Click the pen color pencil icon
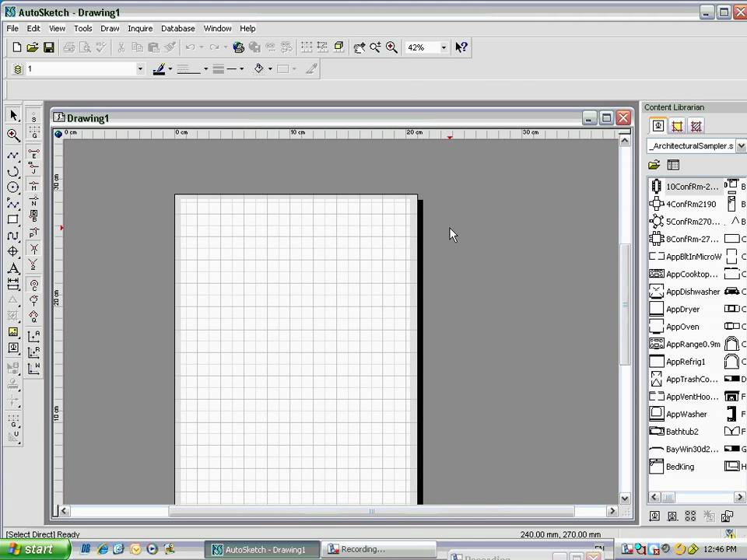This screenshot has width=747, height=560. pyautogui.click(x=159, y=69)
